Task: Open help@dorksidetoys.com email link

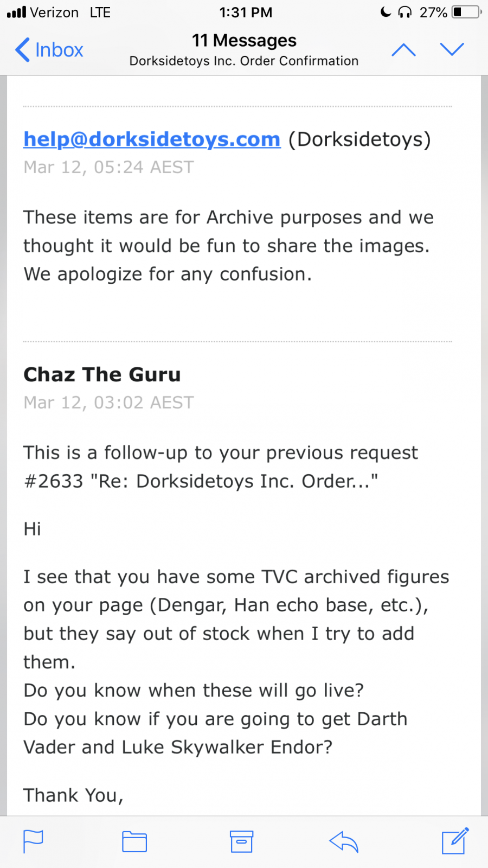Action: (x=152, y=139)
